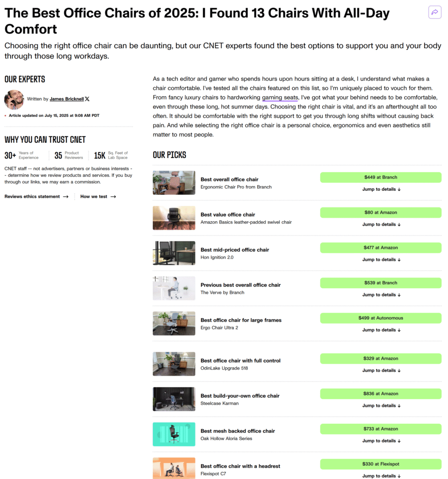Click the $80 at Amazon button
Image resolution: width=448 pixels, height=479 pixels.
click(381, 212)
